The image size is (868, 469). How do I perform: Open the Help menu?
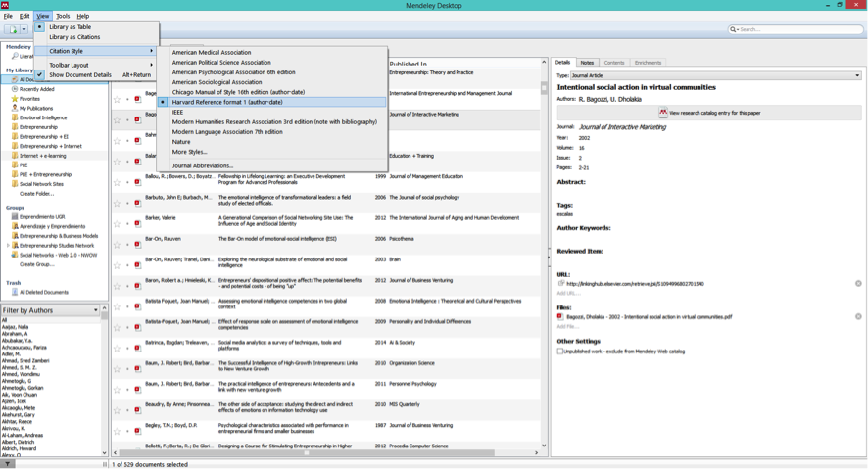point(83,16)
